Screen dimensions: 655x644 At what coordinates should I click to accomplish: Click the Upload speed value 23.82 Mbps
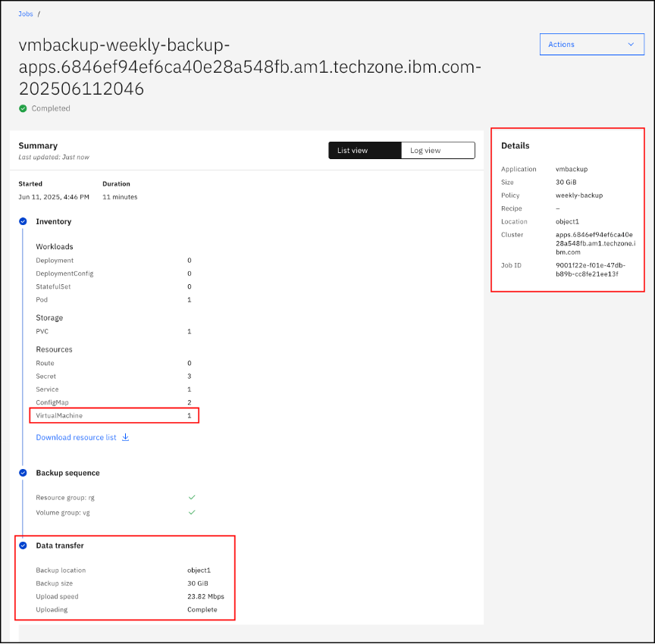205,596
